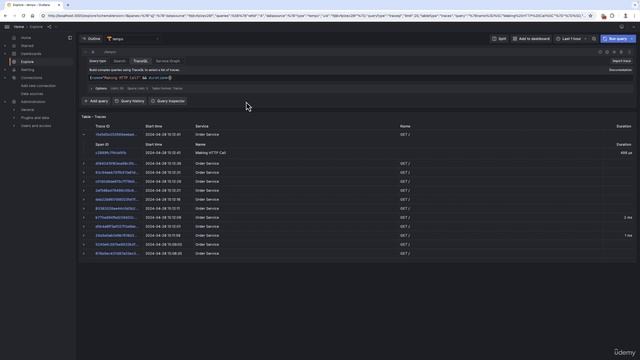Remove the query with the trash icon
The width and height of the screenshot is (640, 360).
(x=621, y=52)
